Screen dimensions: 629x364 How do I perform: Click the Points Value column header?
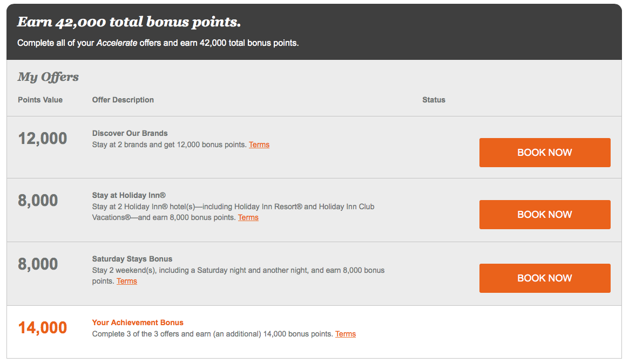click(x=40, y=100)
